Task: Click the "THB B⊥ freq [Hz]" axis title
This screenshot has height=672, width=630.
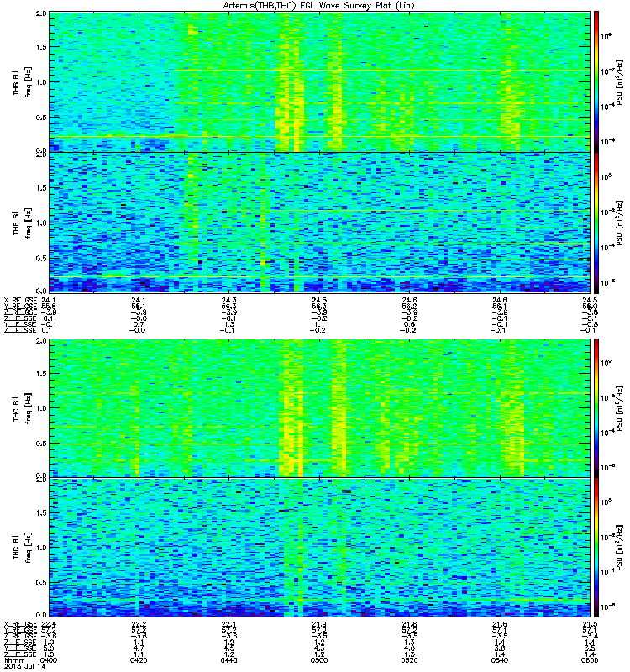Action: click(22, 82)
